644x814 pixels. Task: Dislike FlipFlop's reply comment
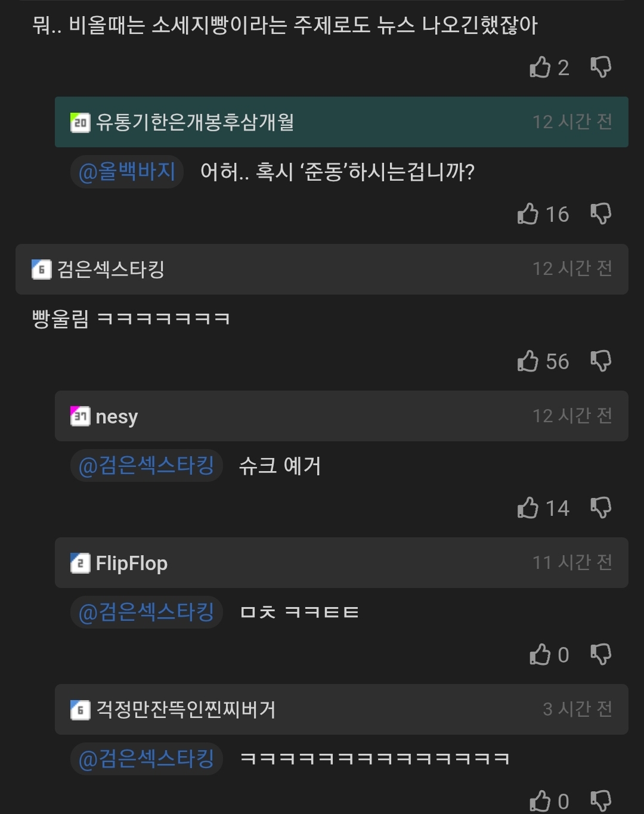click(x=601, y=654)
